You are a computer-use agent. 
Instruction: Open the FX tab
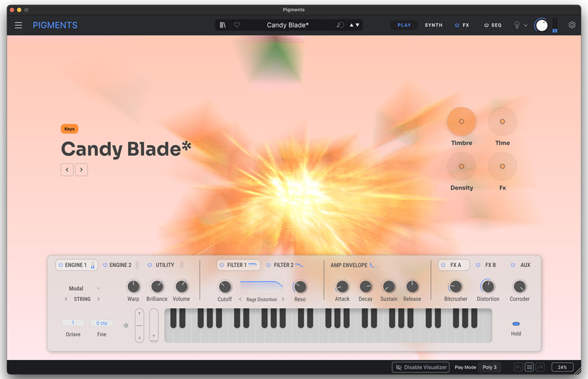(466, 25)
